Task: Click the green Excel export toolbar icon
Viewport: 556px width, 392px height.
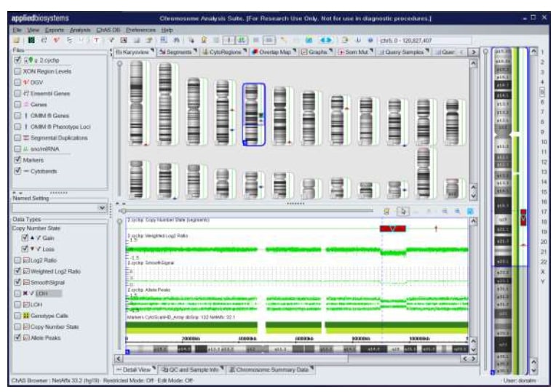Action: coord(31,41)
